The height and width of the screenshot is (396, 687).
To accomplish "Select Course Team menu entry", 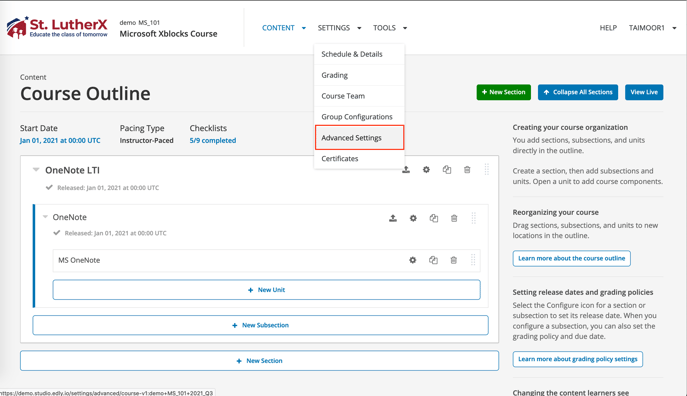I will 359,96.
